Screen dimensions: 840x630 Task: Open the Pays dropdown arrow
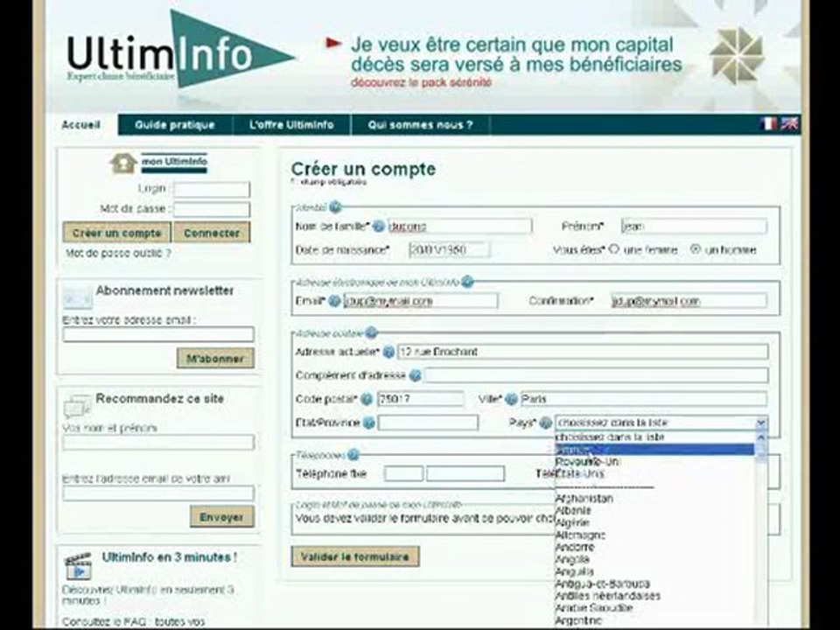tap(760, 423)
